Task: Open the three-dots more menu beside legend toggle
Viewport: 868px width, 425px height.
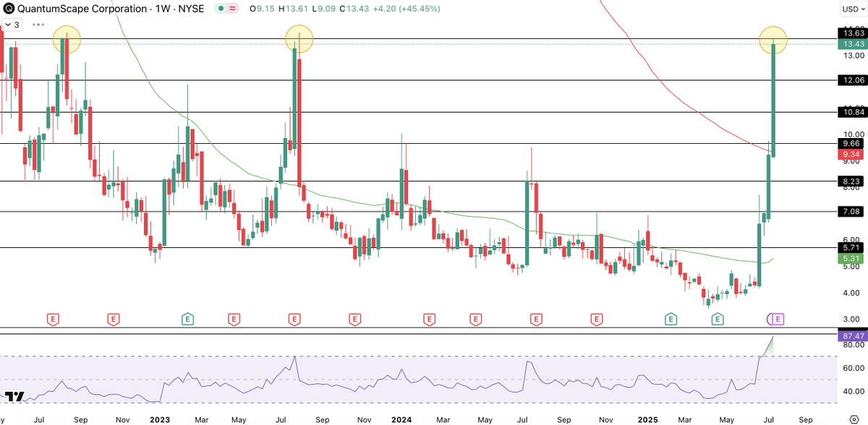Action: point(37,25)
